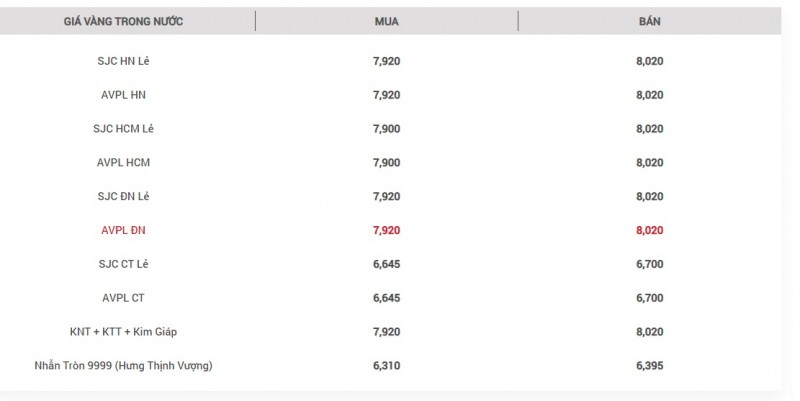Click the highlighted red AVPL ĐN label
The image size is (800, 401).
[124, 230]
